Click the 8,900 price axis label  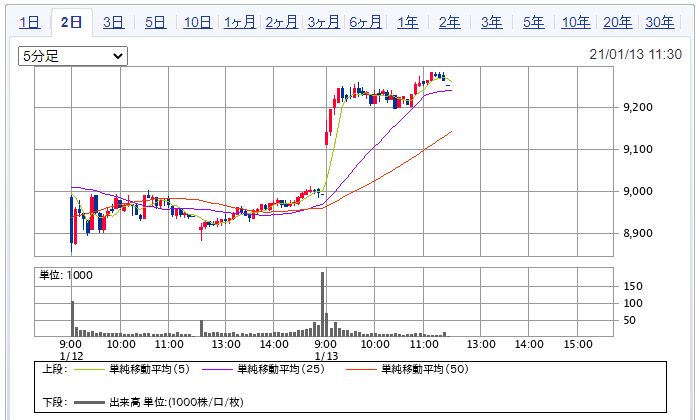637,233
